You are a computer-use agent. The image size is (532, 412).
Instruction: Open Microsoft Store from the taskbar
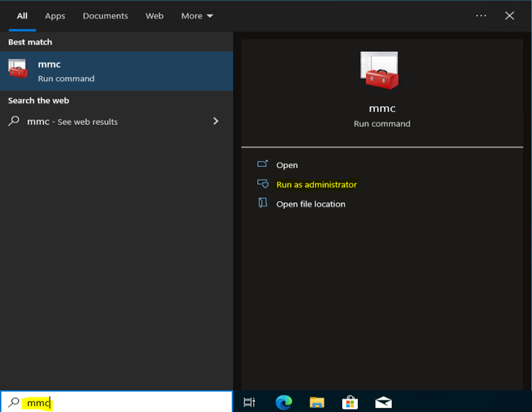[350, 402]
